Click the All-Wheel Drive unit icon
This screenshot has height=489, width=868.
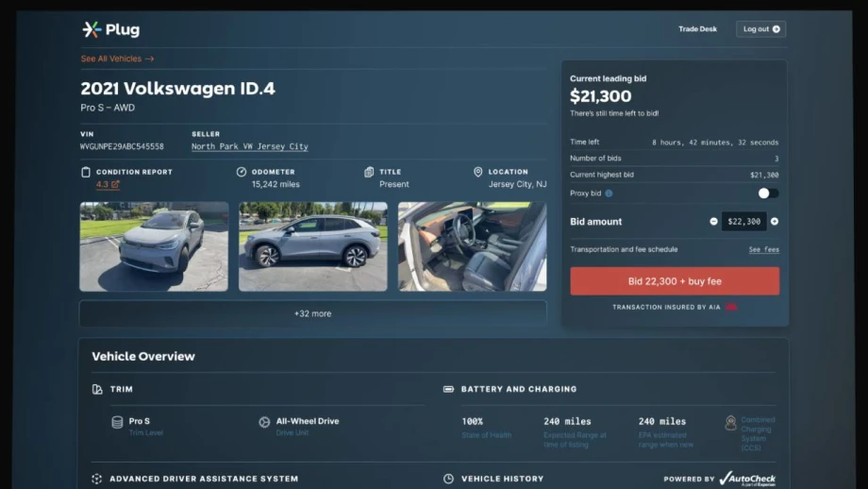[264, 422]
